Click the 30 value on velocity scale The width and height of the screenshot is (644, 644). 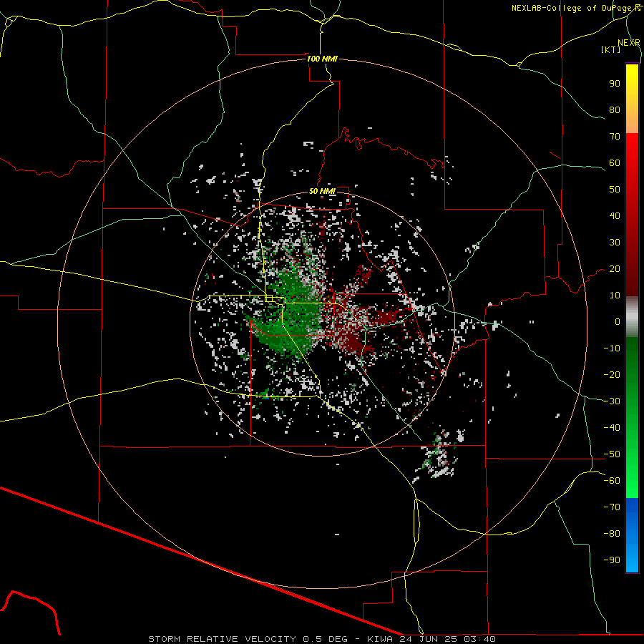[x=615, y=243]
